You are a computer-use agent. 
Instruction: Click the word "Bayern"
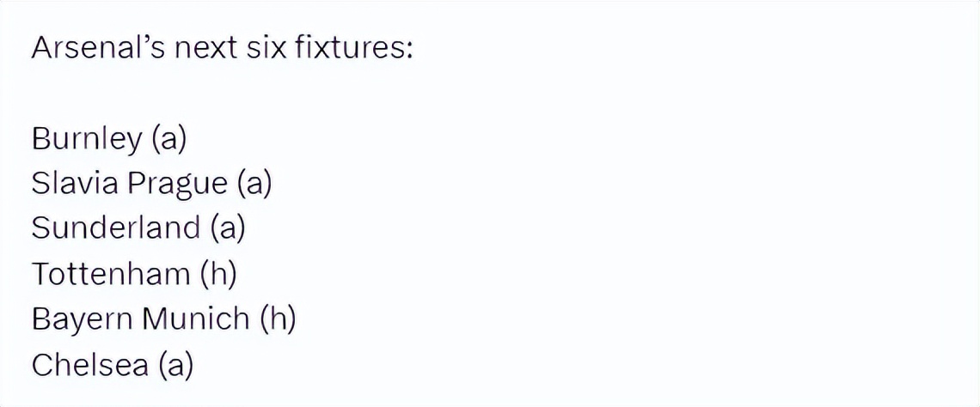coord(81,319)
